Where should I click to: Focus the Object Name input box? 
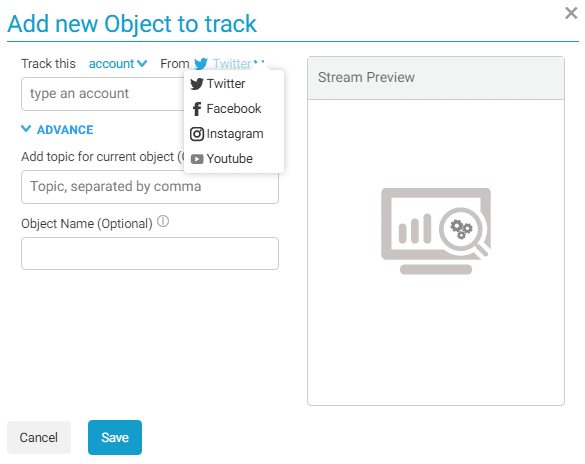[150, 253]
